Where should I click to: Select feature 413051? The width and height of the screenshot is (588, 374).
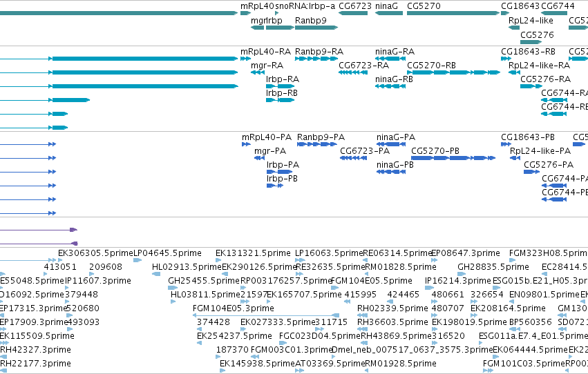[60, 267]
